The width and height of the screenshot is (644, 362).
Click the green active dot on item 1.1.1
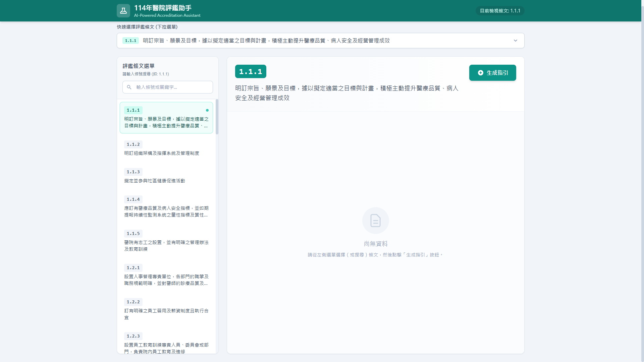207,110
